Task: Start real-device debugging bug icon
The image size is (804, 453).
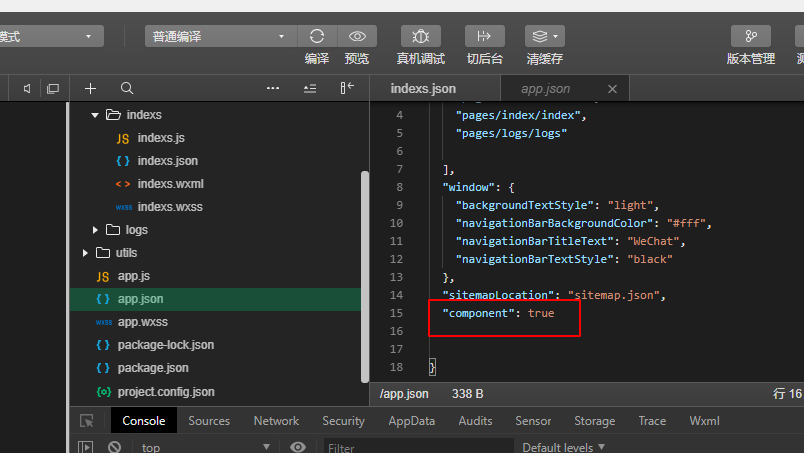Action: (x=420, y=36)
